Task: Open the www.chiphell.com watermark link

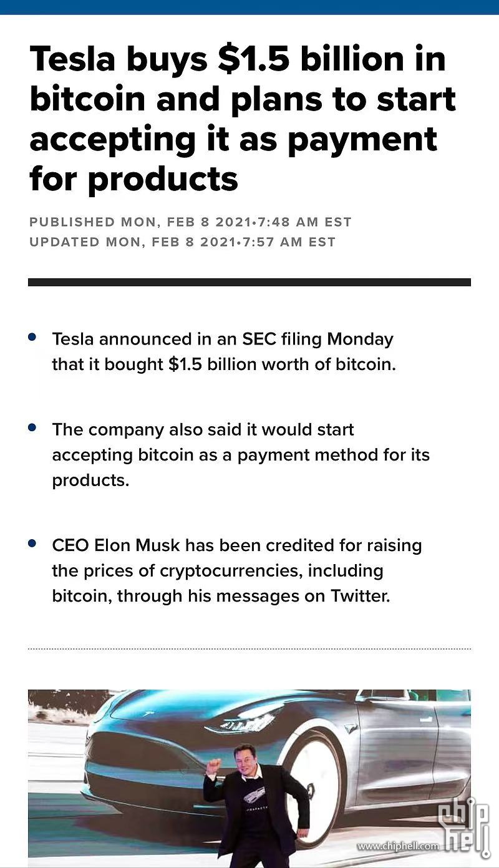Action: coord(397,846)
